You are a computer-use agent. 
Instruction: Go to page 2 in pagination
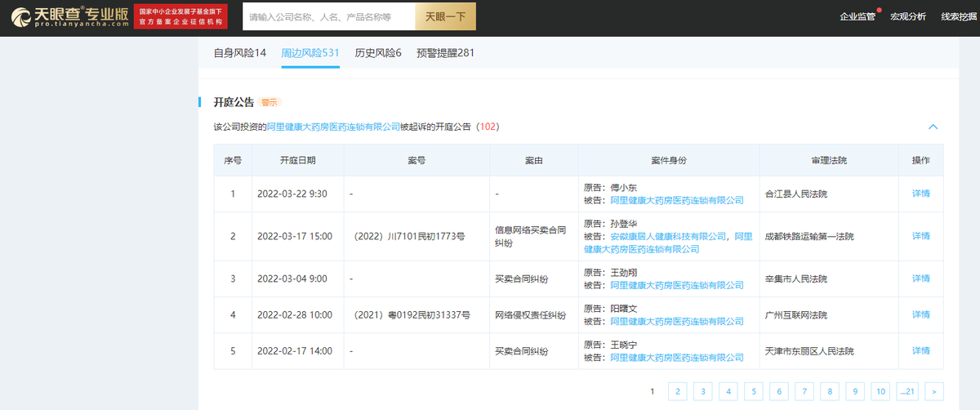point(677,391)
